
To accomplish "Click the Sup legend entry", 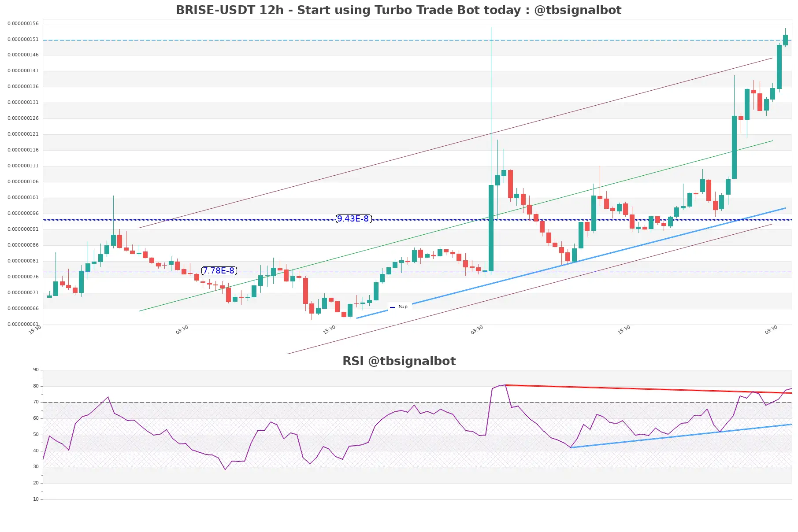I will [x=399, y=307].
